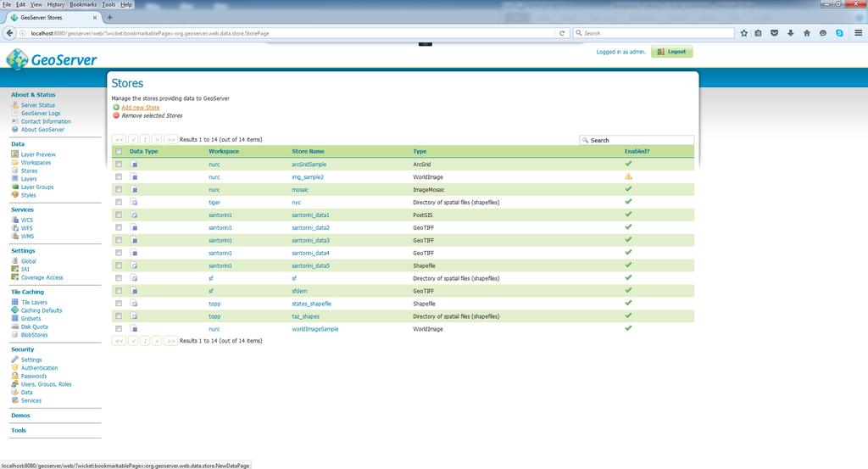Open the Edit menu

tap(20, 4)
